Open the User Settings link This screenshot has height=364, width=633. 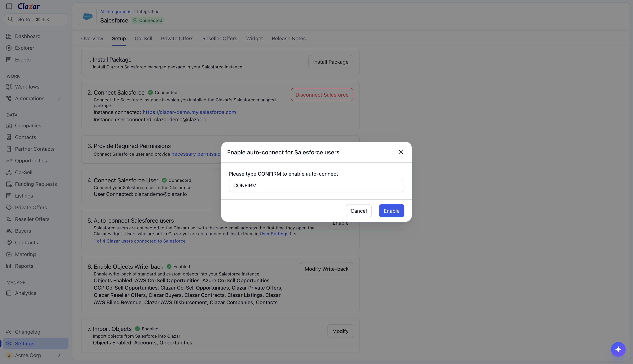(x=274, y=234)
